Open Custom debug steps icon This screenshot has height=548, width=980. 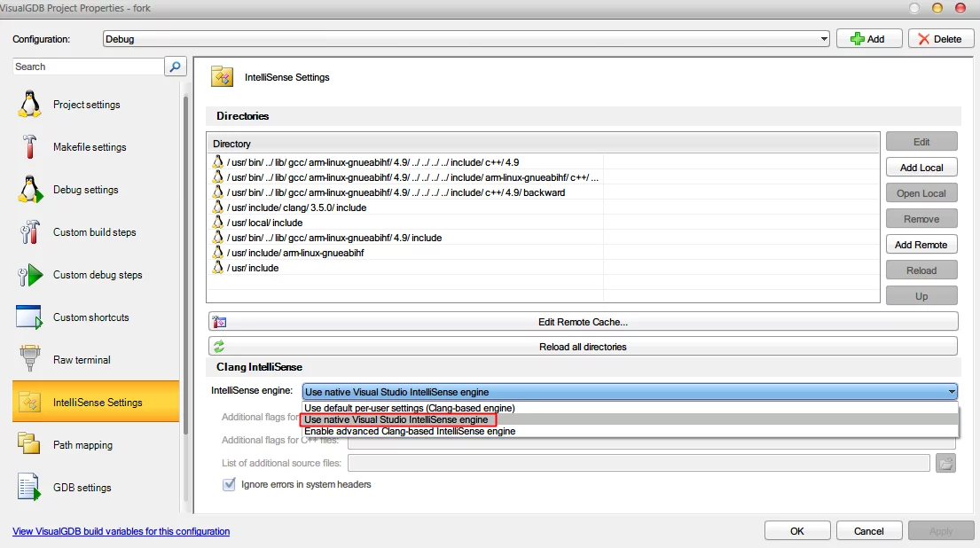[x=30, y=275]
